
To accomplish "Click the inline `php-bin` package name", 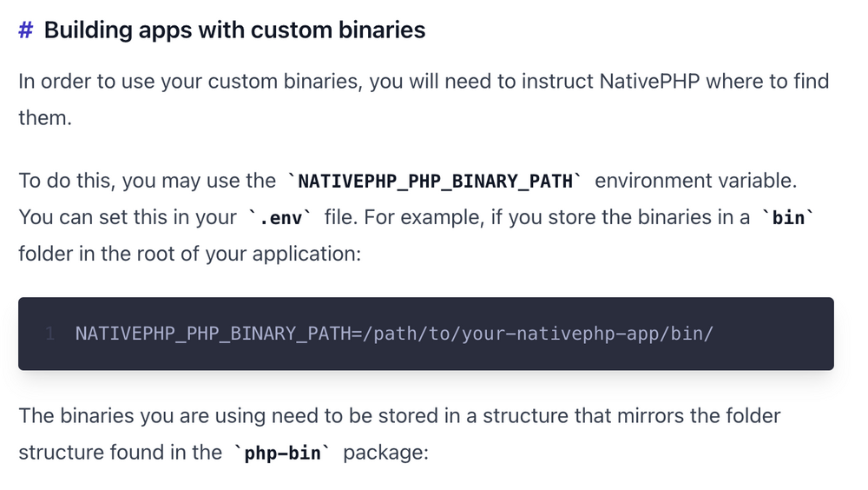I will click(x=282, y=453).
